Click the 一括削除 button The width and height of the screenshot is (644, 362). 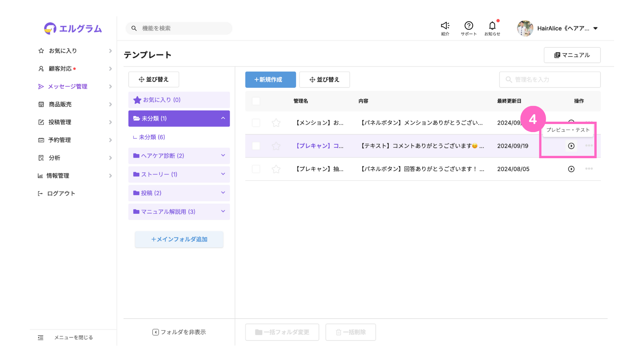351,332
